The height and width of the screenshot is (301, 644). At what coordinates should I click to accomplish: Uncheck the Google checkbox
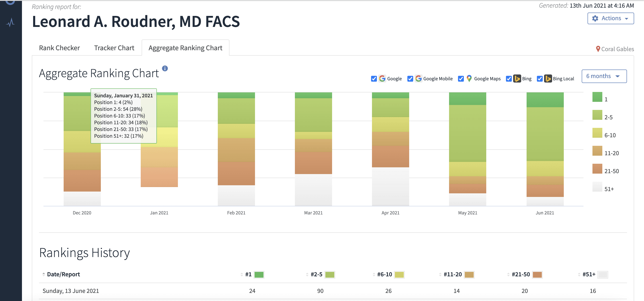[x=374, y=79]
